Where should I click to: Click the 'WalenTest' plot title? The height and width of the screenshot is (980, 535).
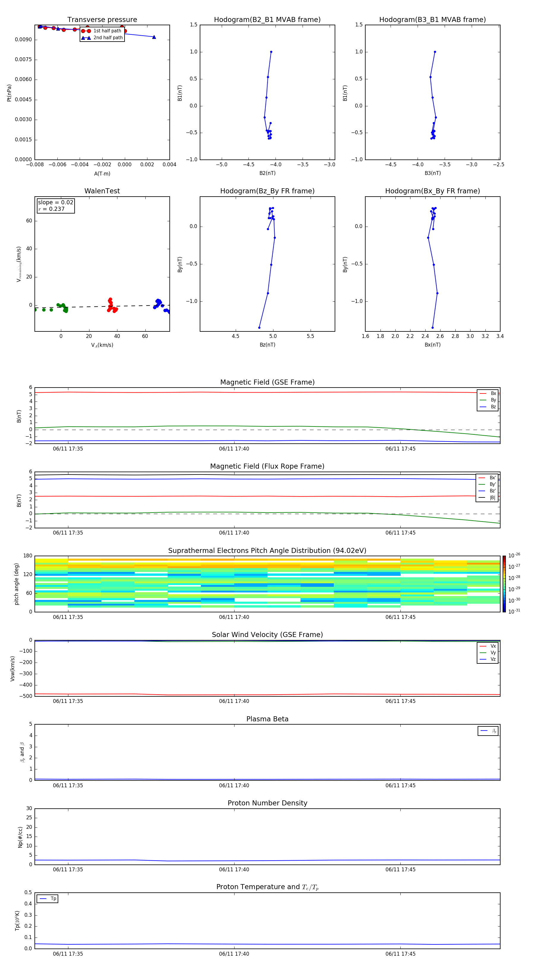[x=102, y=191]
